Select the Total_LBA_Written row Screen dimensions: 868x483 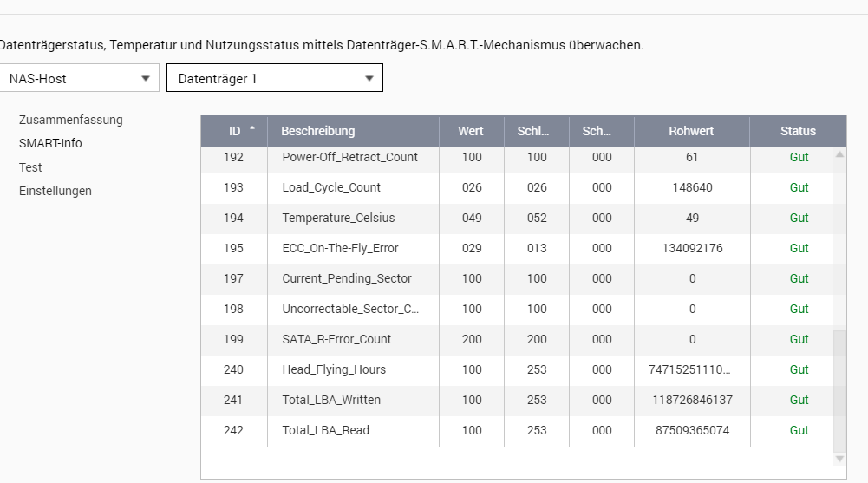[517, 400]
